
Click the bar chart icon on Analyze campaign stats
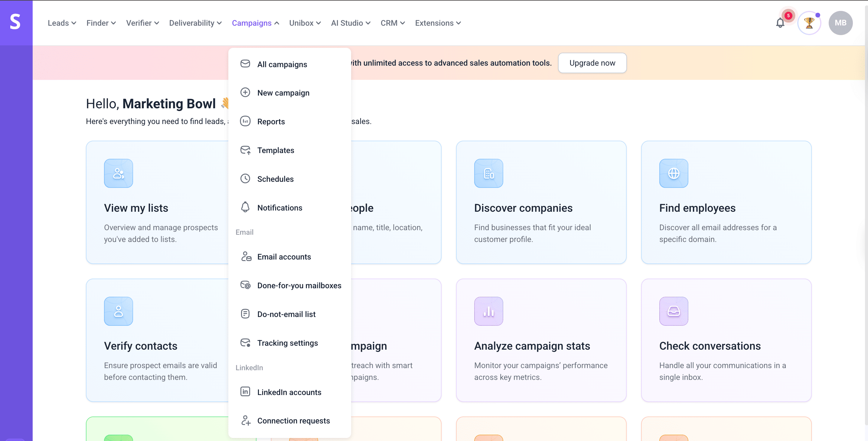point(488,311)
